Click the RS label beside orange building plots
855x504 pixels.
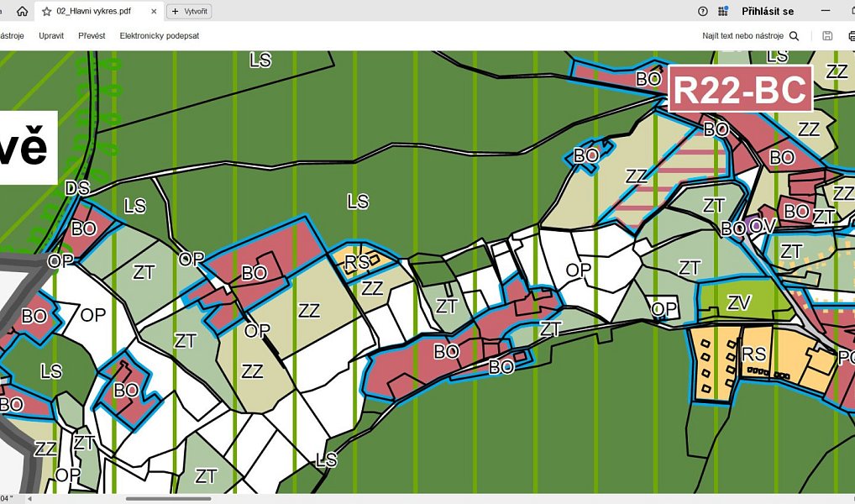[x=753, y=354]
